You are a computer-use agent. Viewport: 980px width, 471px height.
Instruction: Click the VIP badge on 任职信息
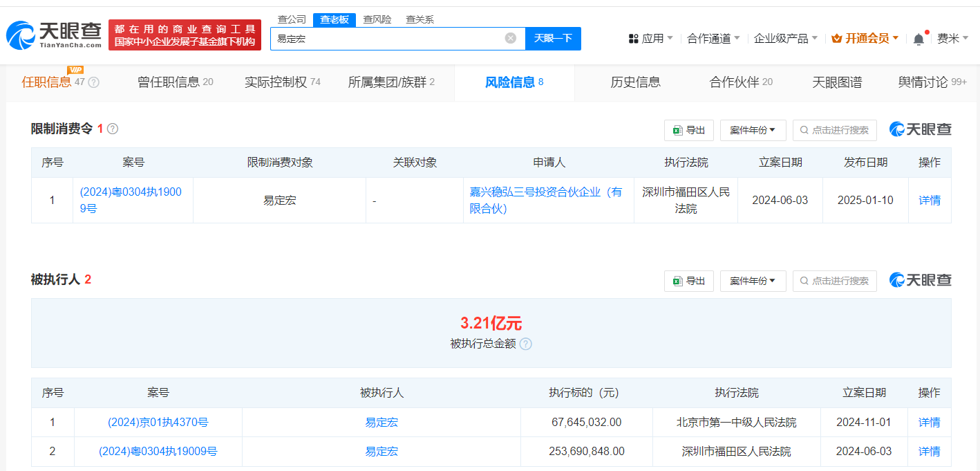coord(75,71)
